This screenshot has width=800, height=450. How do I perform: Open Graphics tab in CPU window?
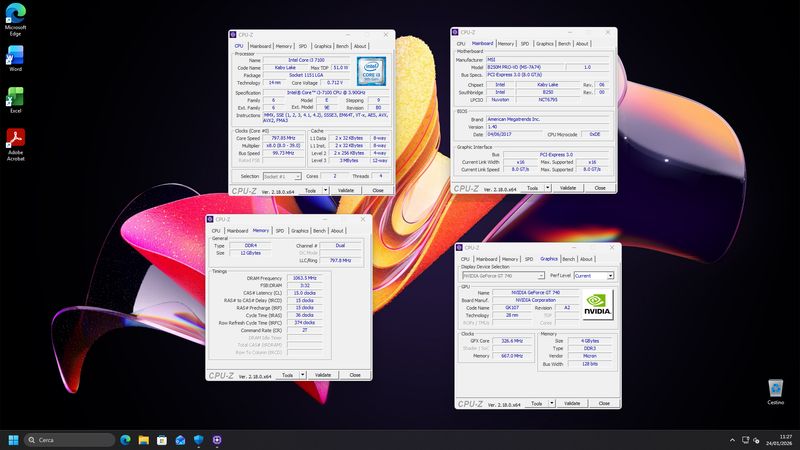tap(322, 46)
